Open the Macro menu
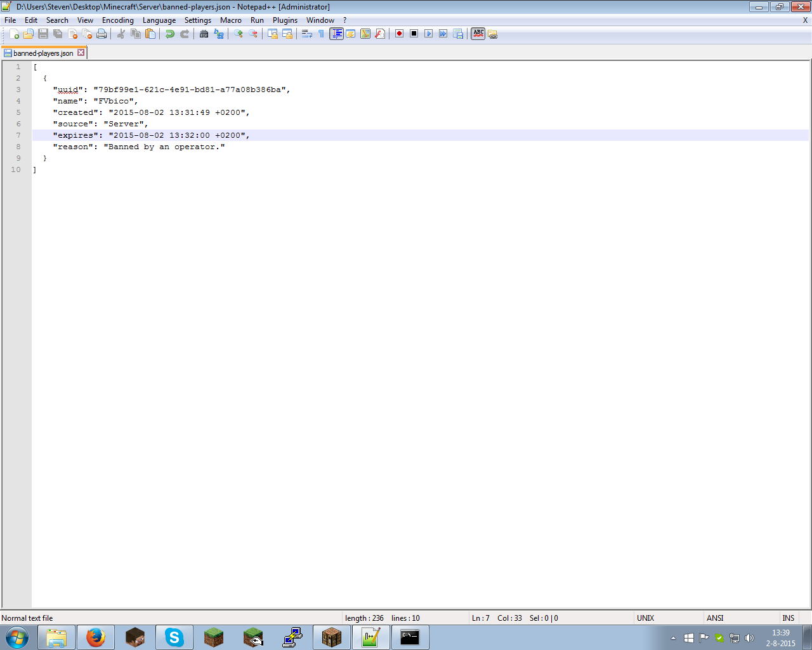This screenshot has height=650, width=812. tap(231, 20)
